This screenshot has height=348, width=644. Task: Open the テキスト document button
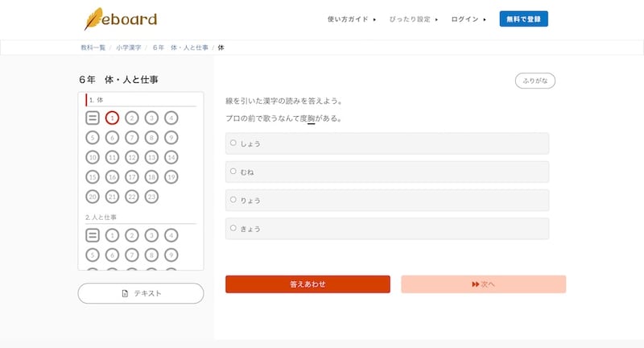coord(141,293)
